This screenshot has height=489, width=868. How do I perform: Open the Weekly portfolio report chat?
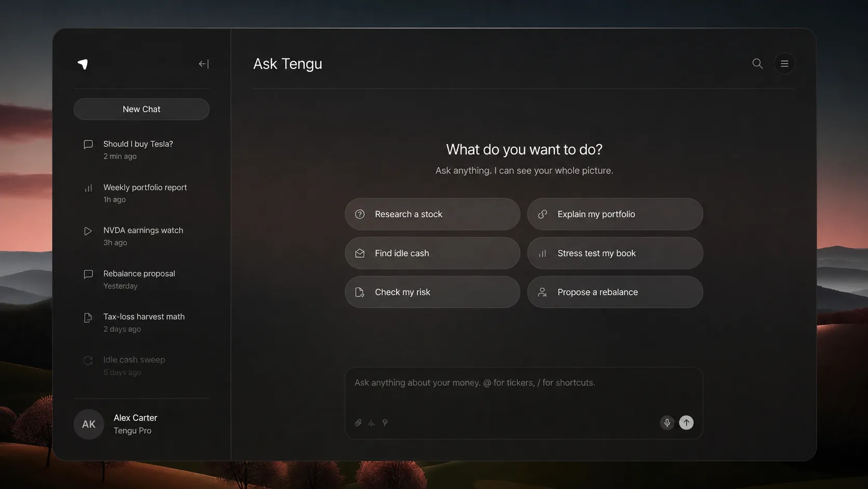click(x=141, y=193)
